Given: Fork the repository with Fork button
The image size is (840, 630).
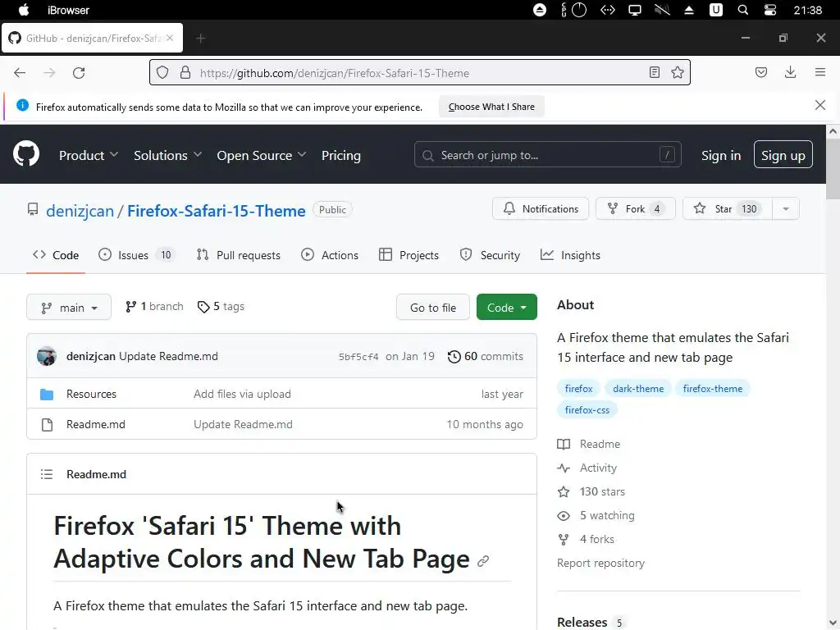Looking at the screenshot, I should pos(636,209).
